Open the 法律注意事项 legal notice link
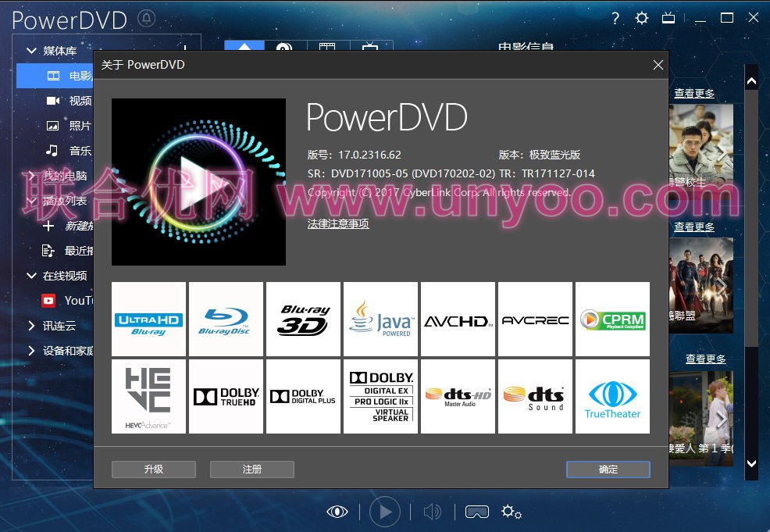Screen dimensions: 770x532 [338, 224]
